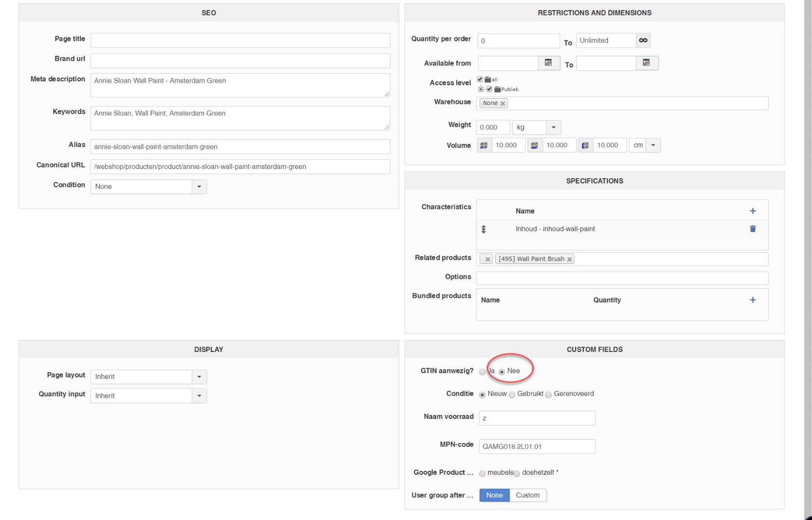The image size is (812, 520).
Task: Click the None user group button
Action: [x=494, y=495]
